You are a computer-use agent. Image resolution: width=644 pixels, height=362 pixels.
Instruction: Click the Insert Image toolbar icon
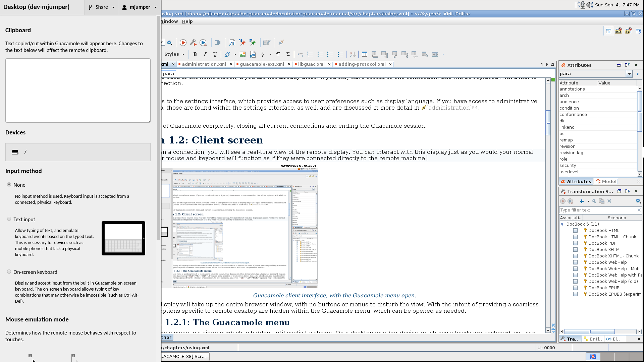[x=243, y=54]
